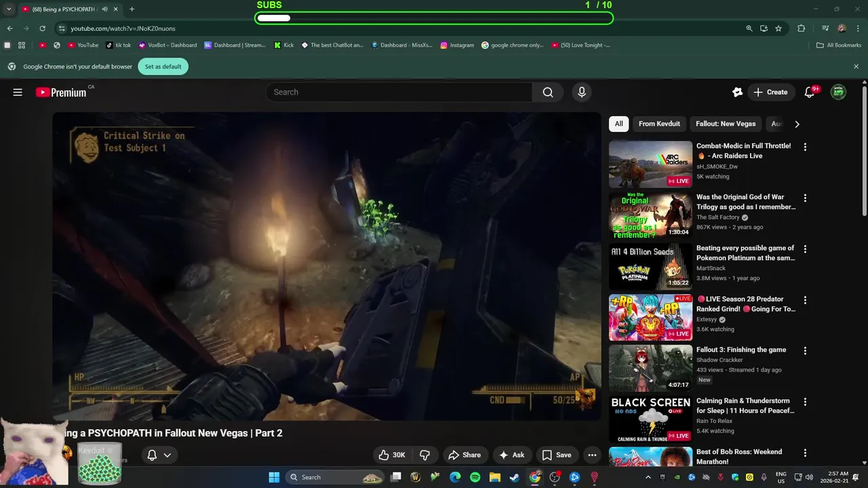
Task: Open options menu for God of War video
Action: tap(805, 198)
